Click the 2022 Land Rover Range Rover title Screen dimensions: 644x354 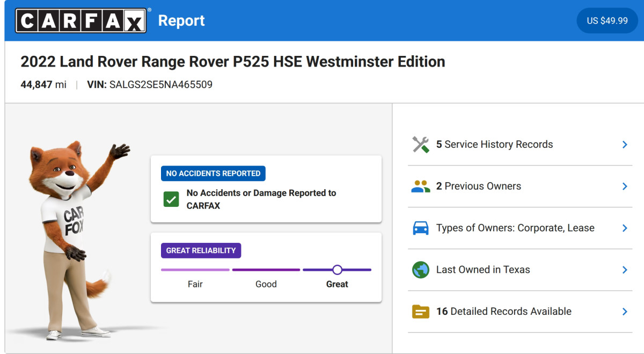[x=233, y=62]
